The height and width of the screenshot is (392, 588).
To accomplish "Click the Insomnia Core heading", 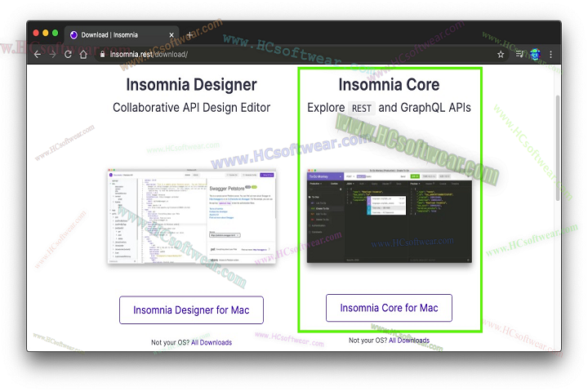I will (389, 85).
